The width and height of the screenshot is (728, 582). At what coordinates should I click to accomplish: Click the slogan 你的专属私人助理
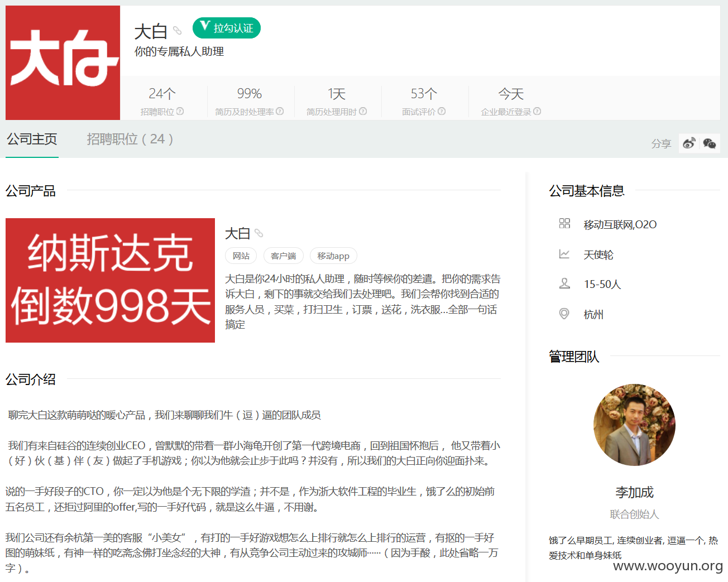pyautogui.click(x=179, y=51)
